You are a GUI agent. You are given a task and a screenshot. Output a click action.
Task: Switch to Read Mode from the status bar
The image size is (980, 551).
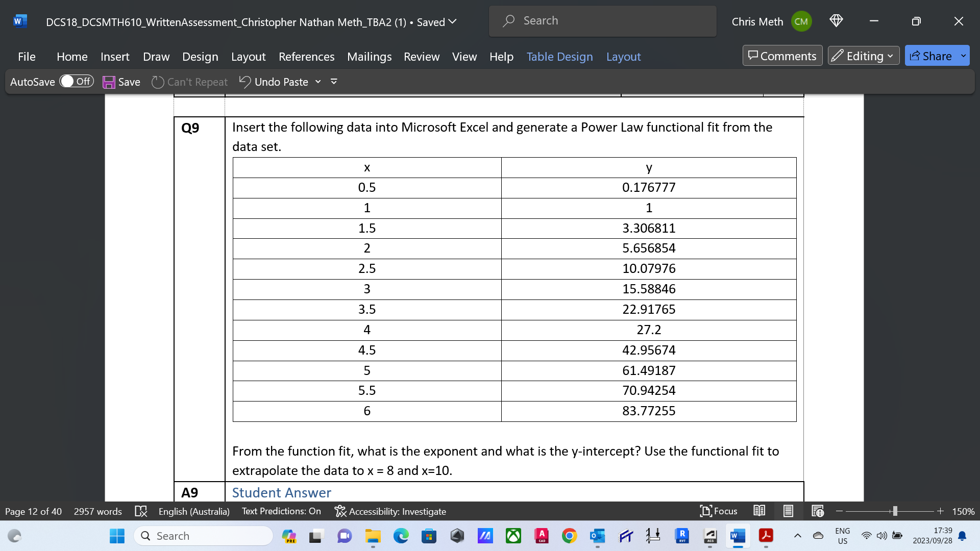coord(759,511)
